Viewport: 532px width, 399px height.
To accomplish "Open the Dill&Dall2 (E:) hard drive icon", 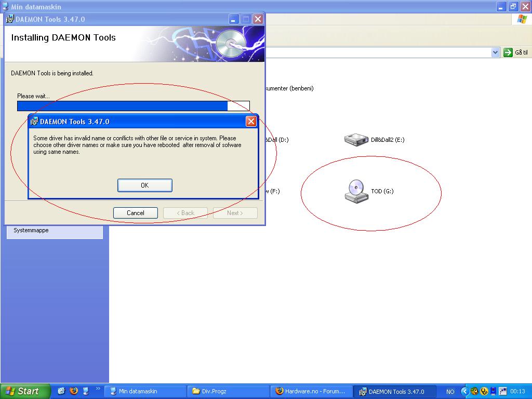I will click(x=356, y=139).
